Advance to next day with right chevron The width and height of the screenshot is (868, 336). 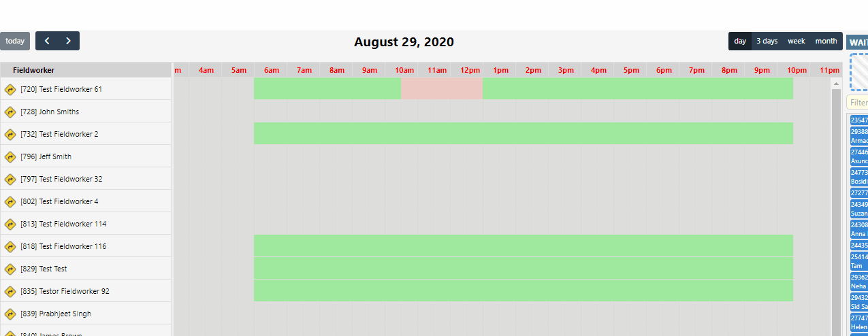tap(68, 41)
